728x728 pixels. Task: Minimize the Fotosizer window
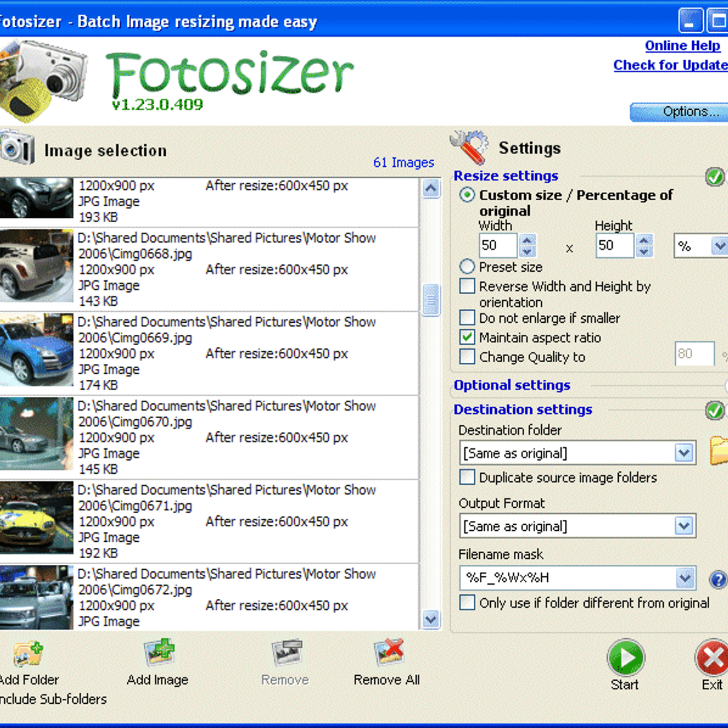point(690,21)
